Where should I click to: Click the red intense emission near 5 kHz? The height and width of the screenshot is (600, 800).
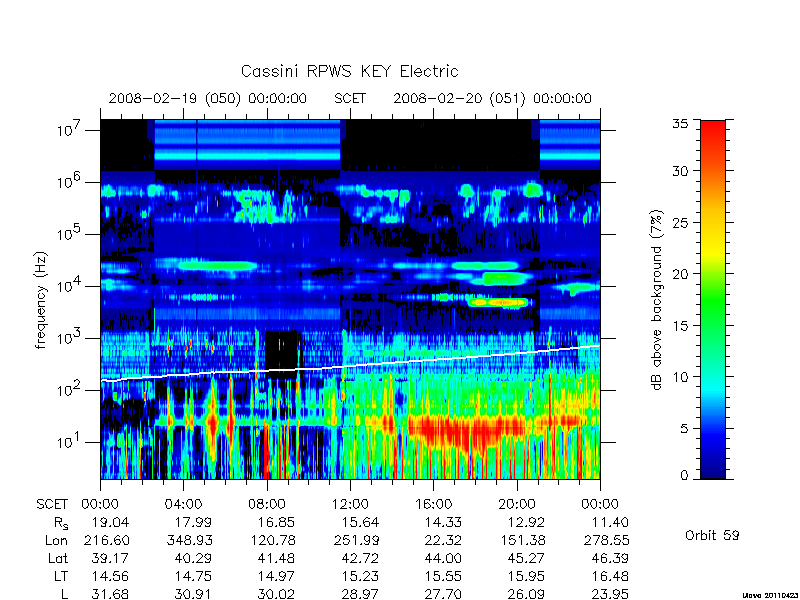point(498,303)
